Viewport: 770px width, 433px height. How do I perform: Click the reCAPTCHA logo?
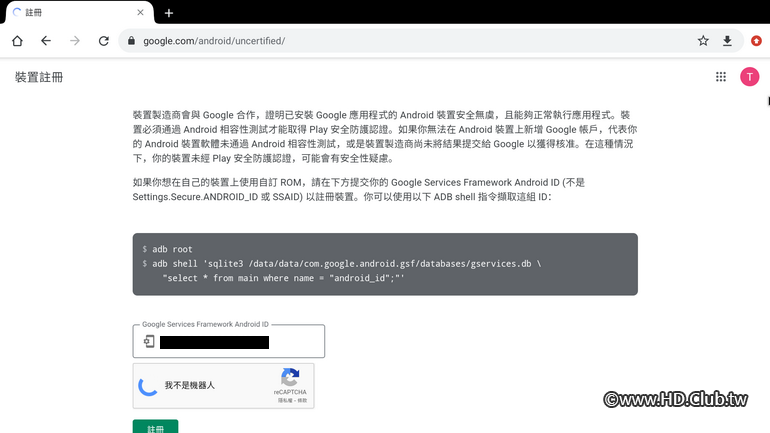pyautogui.click(x=290, y=378)
